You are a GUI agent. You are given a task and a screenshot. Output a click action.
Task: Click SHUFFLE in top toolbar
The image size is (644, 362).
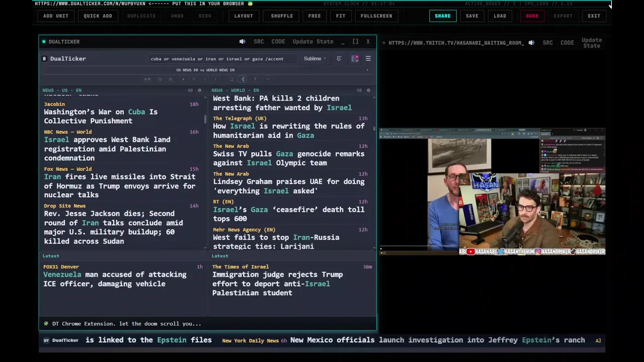click(282, 16)
